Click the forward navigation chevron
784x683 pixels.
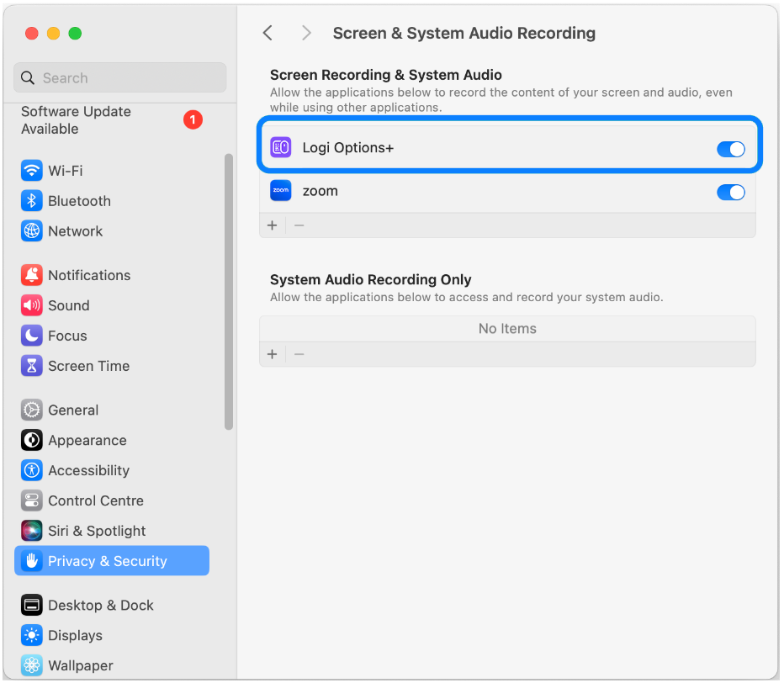(306, 33)
